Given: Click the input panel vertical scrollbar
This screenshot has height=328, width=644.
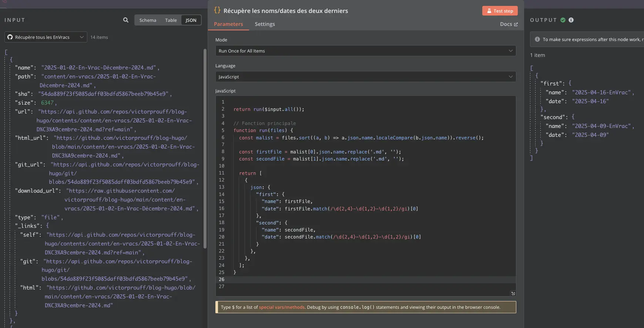Looking at the screenshot, I should point(205,148).
